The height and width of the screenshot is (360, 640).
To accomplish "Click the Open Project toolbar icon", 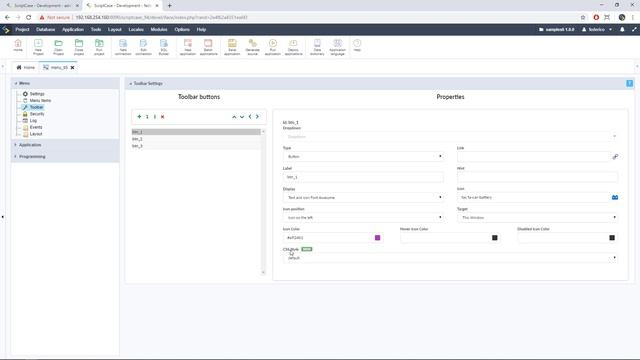I will click(x=58, y=47).
